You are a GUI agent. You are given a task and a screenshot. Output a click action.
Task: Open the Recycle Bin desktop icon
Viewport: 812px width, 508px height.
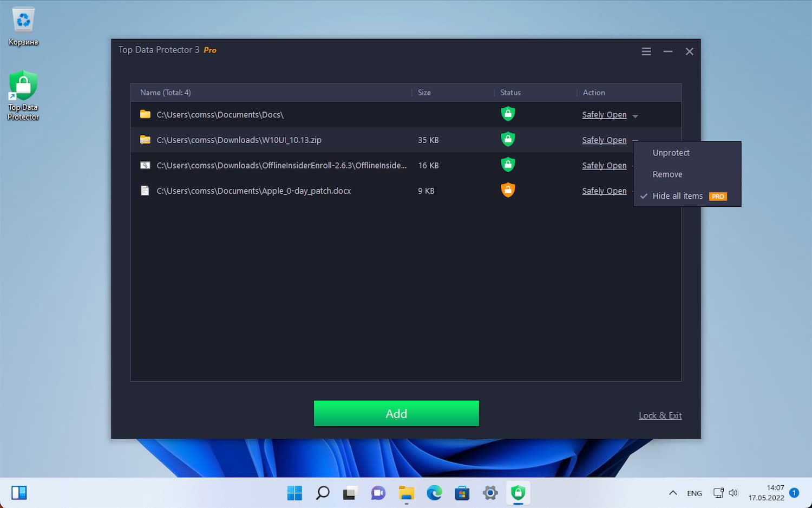(x=23, y=27)
